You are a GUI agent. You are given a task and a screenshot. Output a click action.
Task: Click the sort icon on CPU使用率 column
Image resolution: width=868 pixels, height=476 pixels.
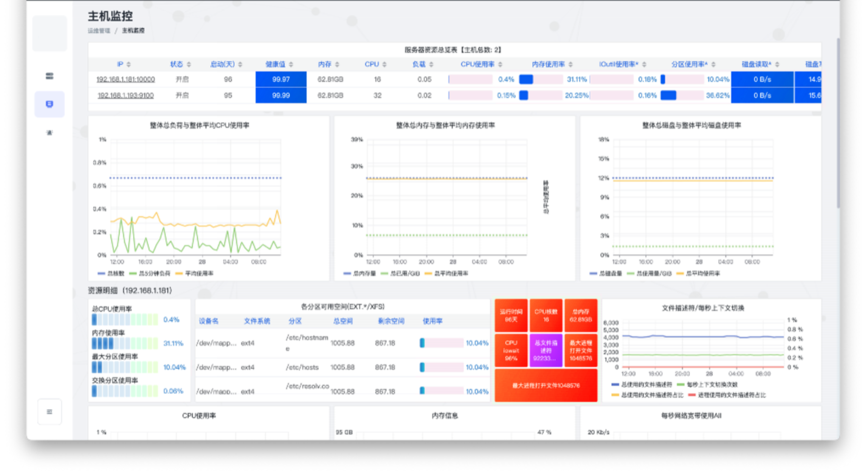[500, 64]
